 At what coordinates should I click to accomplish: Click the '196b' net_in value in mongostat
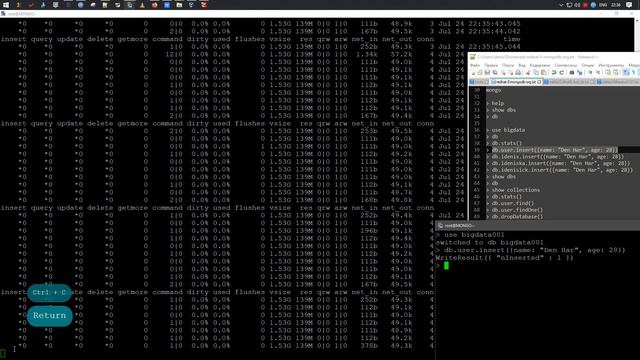pos(369,231)
